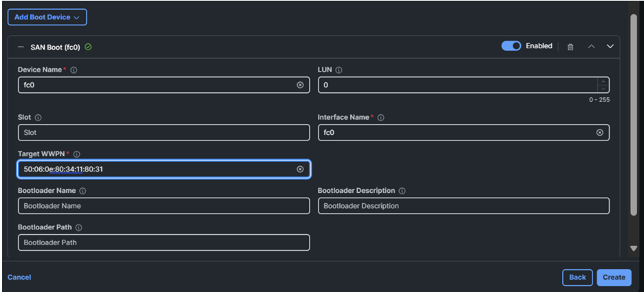
Task: Click the Bootloader Name input field
Action: pyautogui.click(x=164, y=206)
